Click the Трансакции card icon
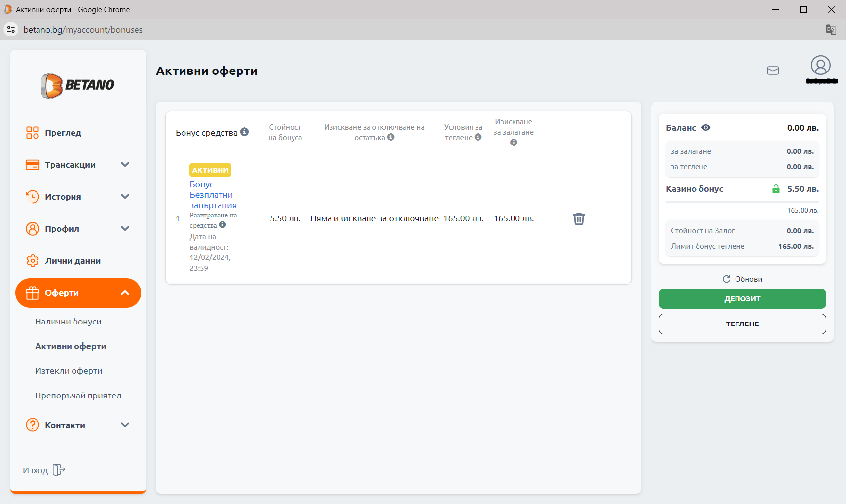 pos(33,165)
